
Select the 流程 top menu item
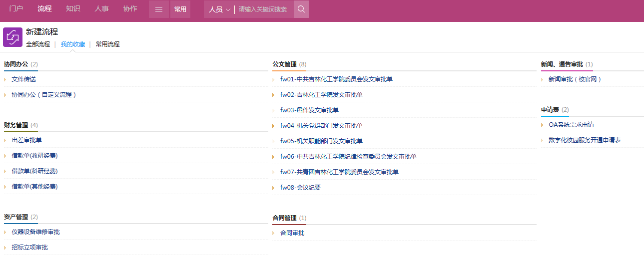pos(44,8)
